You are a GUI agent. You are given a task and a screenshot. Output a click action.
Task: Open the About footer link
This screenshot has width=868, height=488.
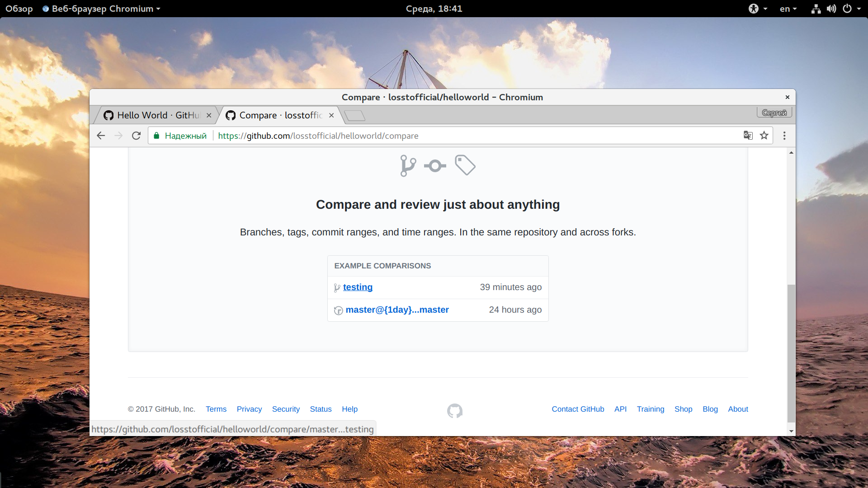[738, 409]
